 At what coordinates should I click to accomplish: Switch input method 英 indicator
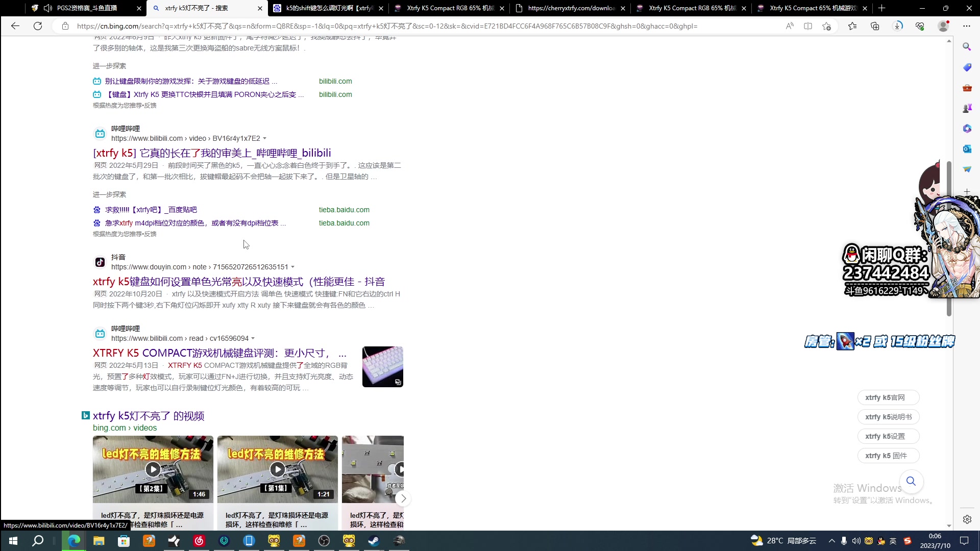[x=893, y=541]
